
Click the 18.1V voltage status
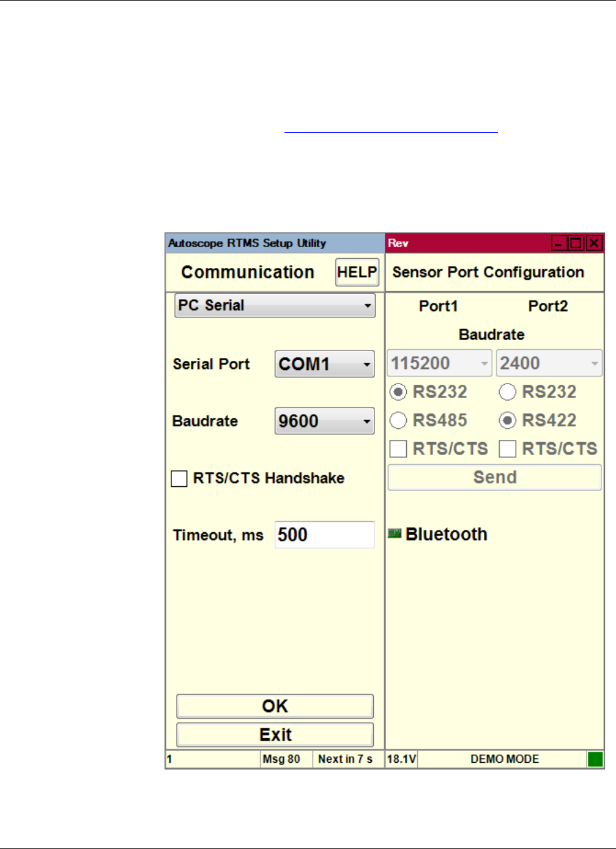pyautogui.click(x=401, y=759)
